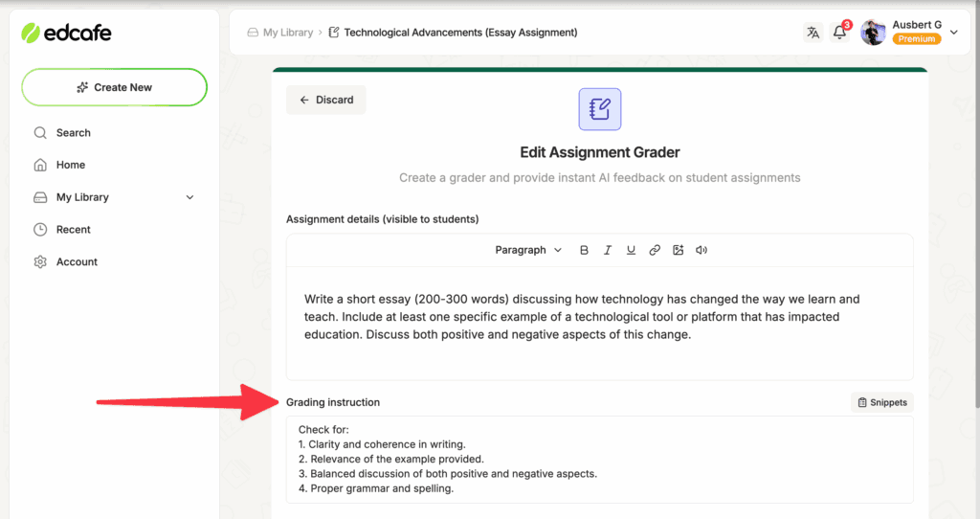Open Account settings in sidebar
The height and width of the screenshot is (519, 980).
(x=77, y=261)
